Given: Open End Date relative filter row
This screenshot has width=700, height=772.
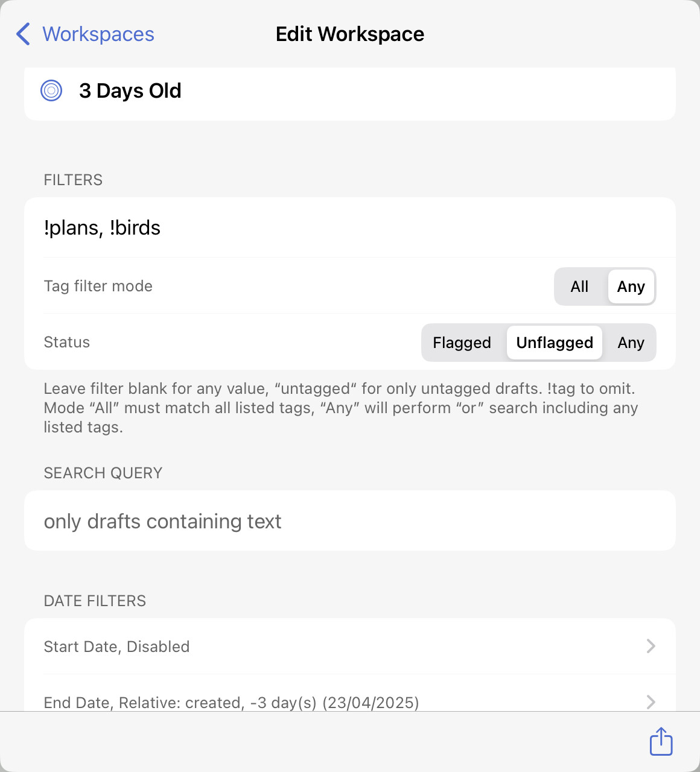Looking at the screenshot, I should (350, 694).
